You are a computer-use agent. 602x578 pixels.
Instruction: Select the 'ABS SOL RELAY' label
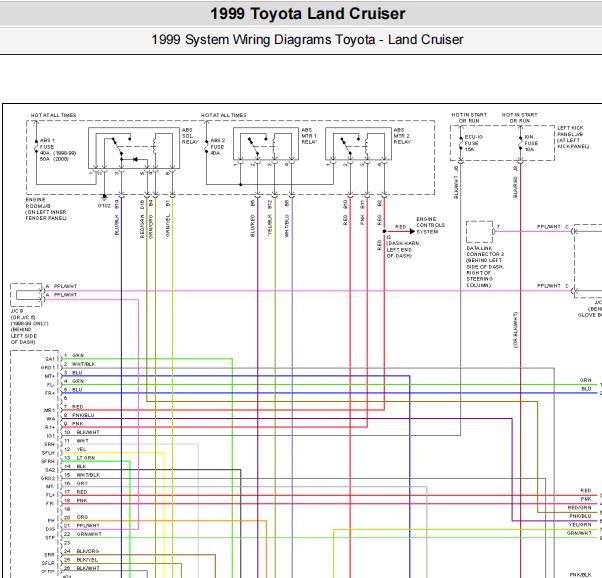tap(190, 136)
